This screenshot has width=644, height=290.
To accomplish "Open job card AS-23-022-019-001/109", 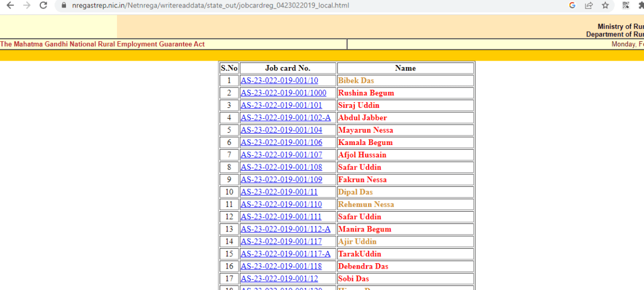I will (x=281, y=179).
